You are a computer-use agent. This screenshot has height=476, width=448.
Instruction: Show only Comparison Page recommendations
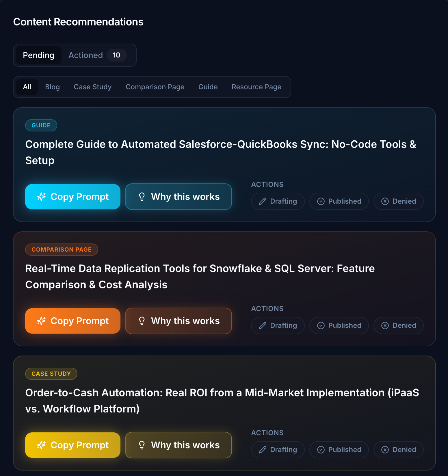tap(155, 87)
